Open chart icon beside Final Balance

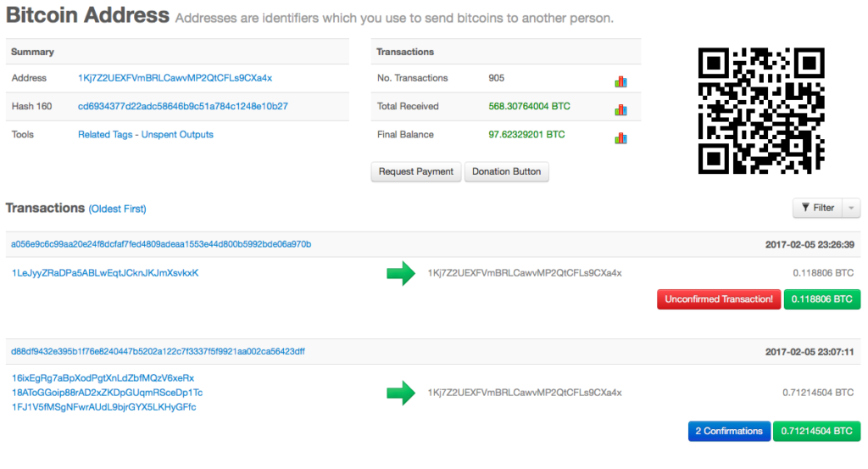click(620, 138)
